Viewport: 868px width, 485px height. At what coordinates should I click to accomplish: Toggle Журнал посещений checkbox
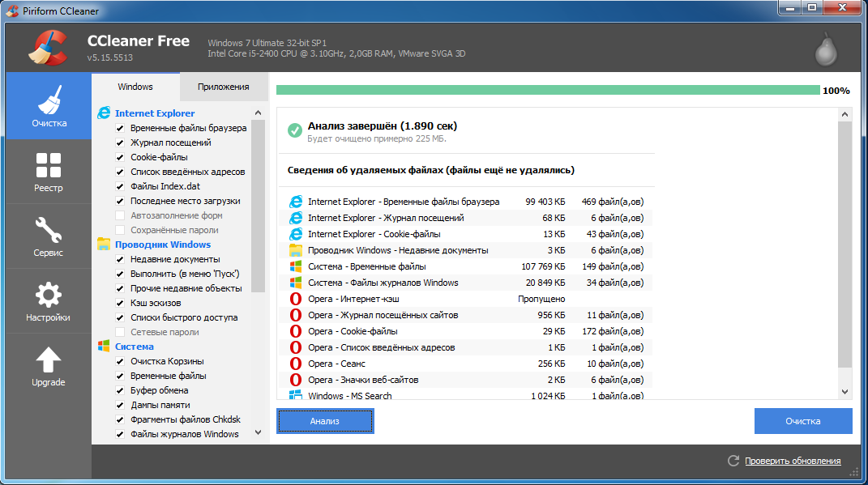[120, 143]
